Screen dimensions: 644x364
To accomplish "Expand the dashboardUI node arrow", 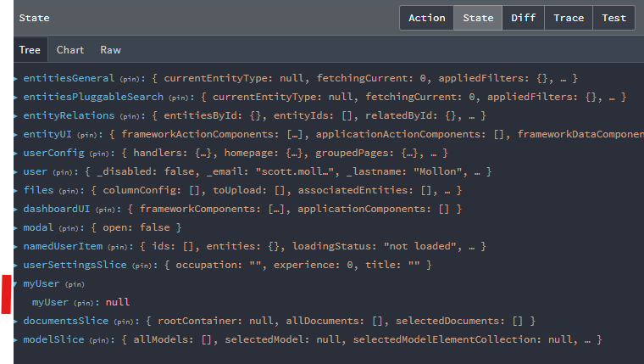I will coord(15,209).
